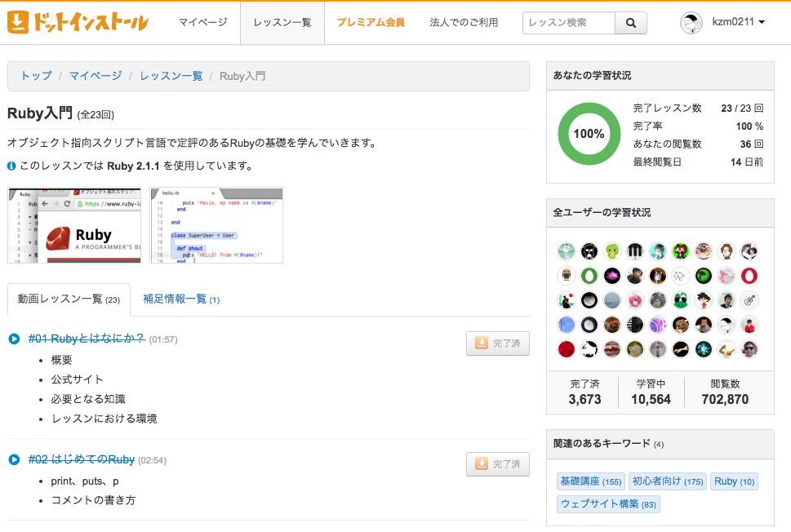The image size is (791, 532).
Task: Click the green frog user avatar
Action: (681, 300)
